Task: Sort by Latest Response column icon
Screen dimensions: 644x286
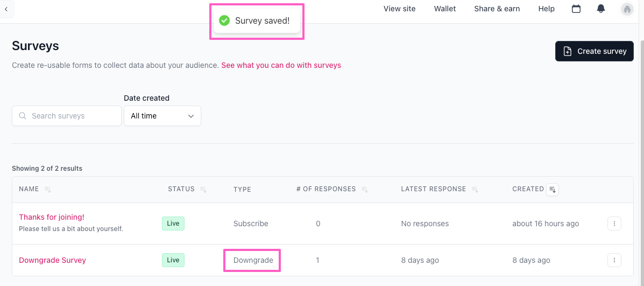Action: click(475, 190)
